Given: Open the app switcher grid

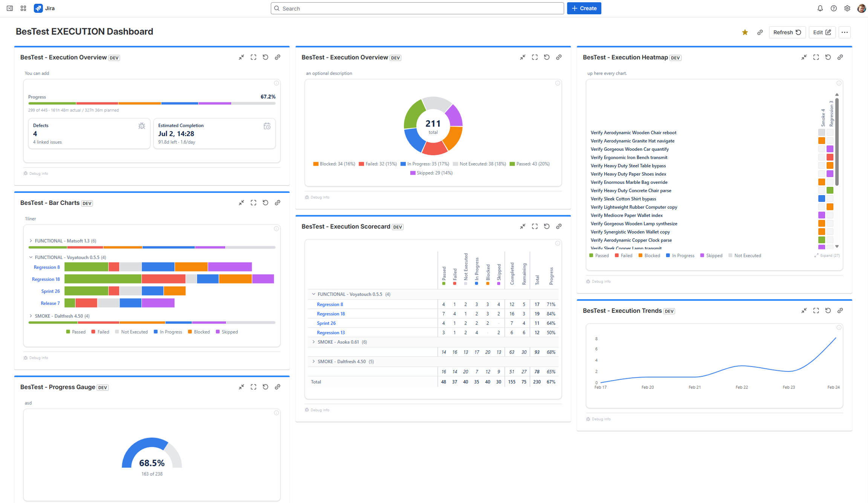Looking at the screenshot, I should 23,8.
